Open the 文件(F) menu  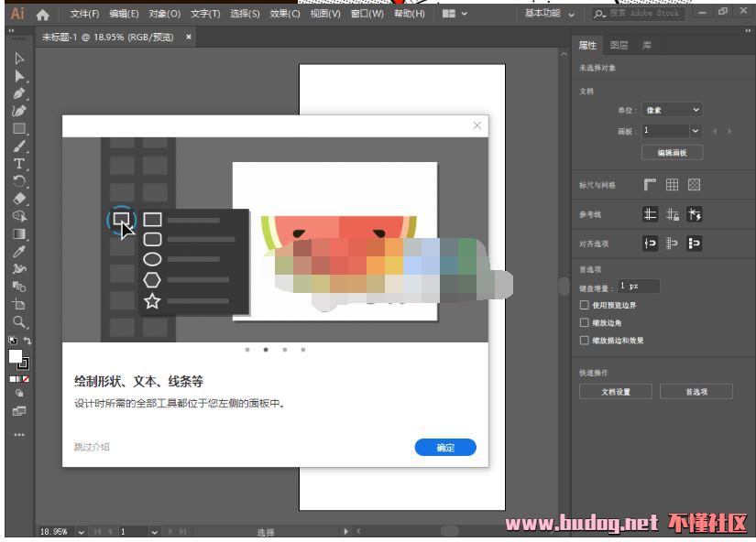point(84,15)
